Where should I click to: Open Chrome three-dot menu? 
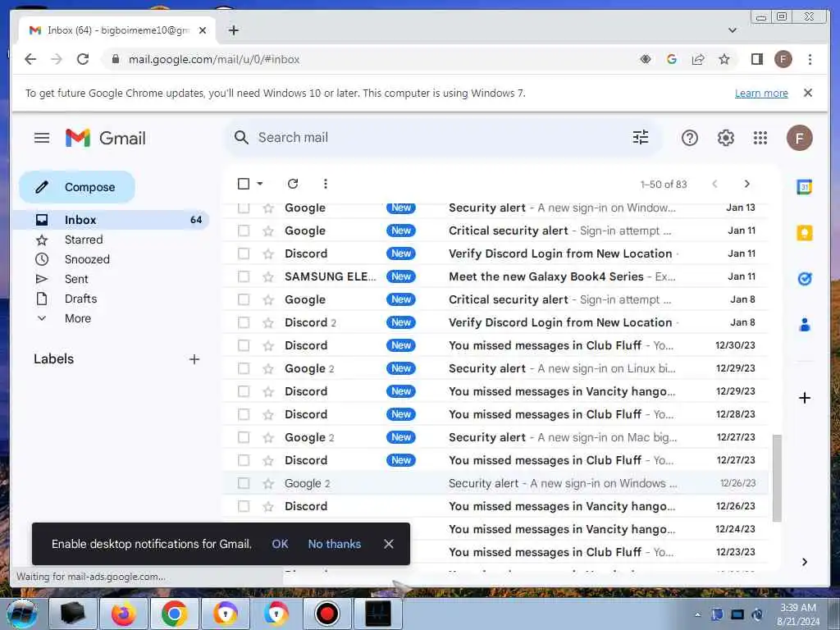[x=810, y=59]
